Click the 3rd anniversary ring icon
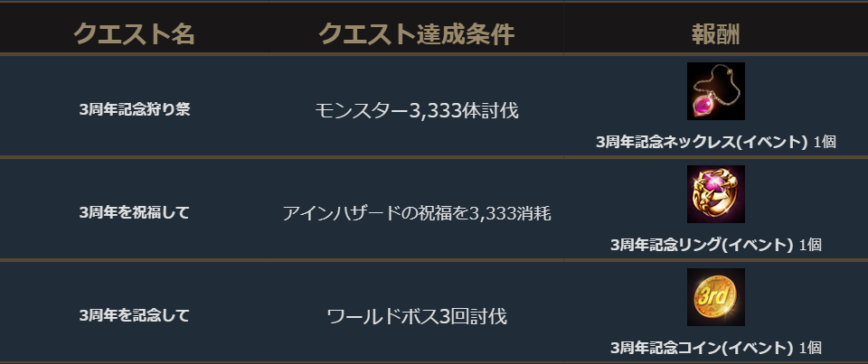This screenshot has height=364, width=868. click(715, 194)
